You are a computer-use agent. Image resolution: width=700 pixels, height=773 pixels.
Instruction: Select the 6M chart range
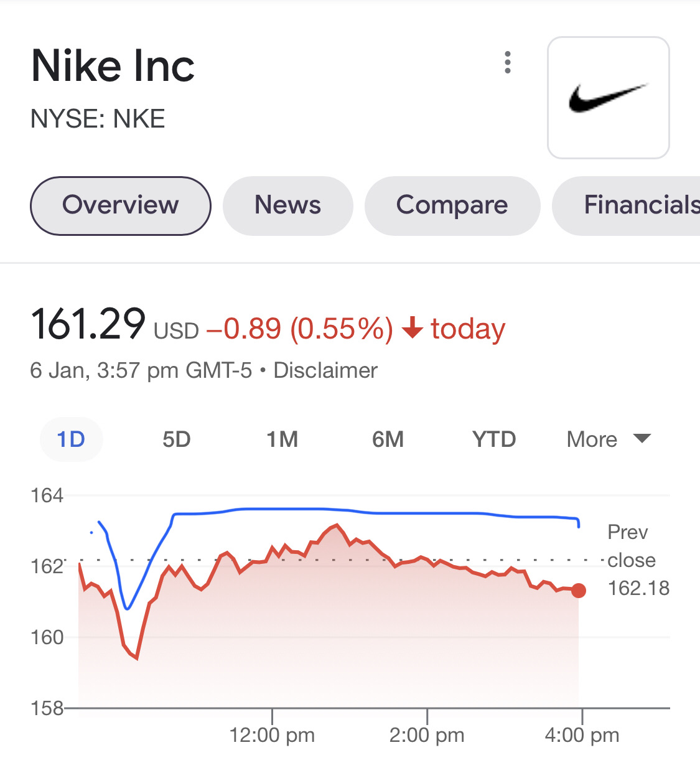pyautogui.click(x=388, y=439)
